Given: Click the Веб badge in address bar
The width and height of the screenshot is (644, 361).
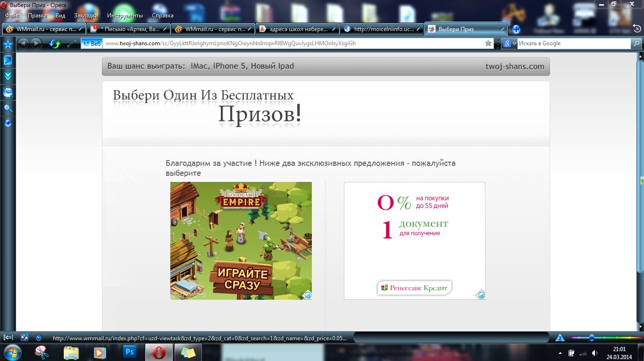Looking at the screenshot, I should tap(92, 43).
